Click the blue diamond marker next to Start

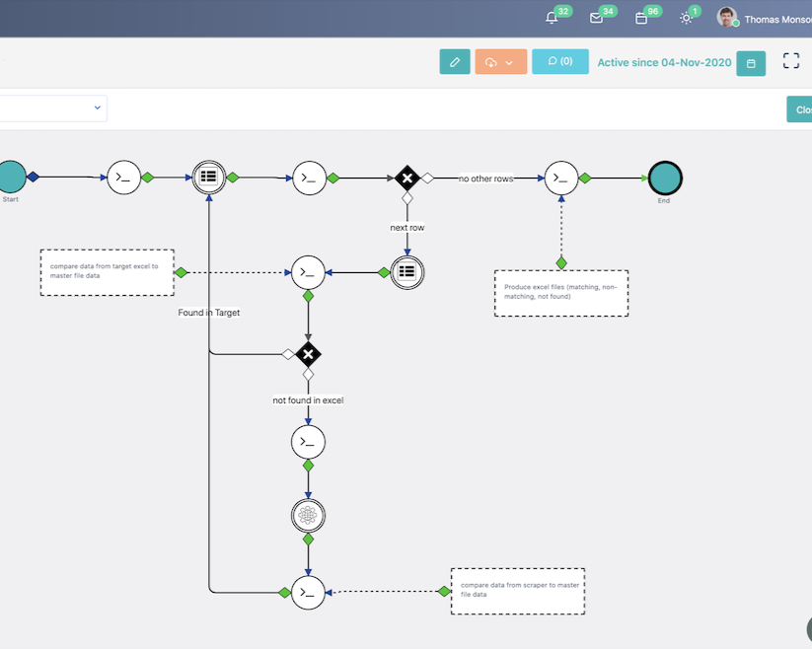34,179
